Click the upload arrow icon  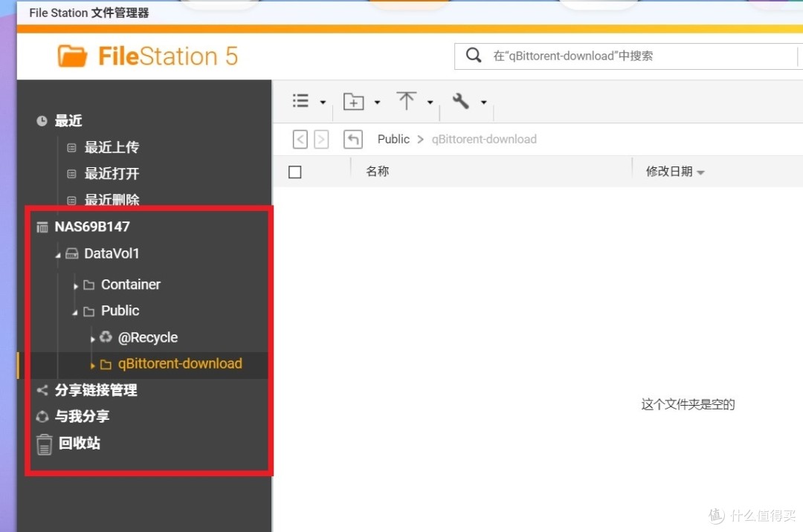[x=407, y=101]
